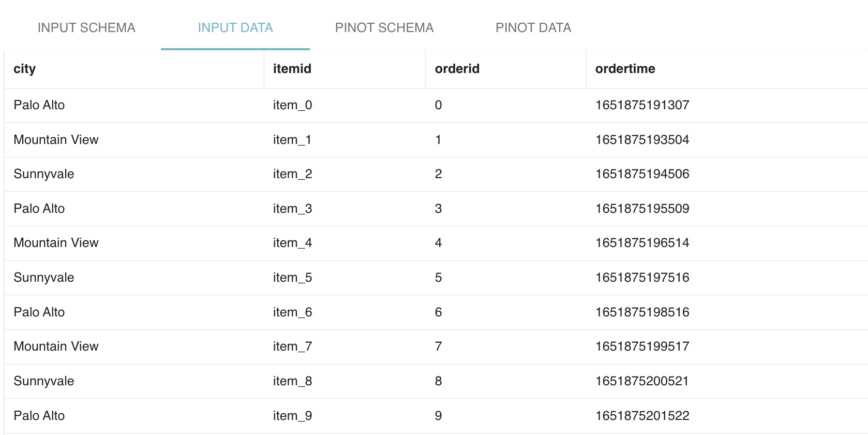Select city cell in item_3 row
The height and width of the screenshot is (435, 868).
tap(134, 209)
